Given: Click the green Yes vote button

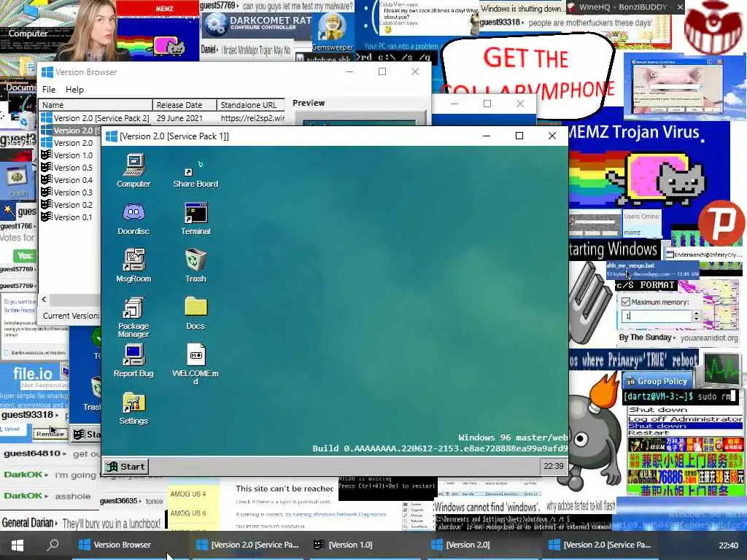Looking at the screenshot, I should pyautogui.click(x=25, y=256).
